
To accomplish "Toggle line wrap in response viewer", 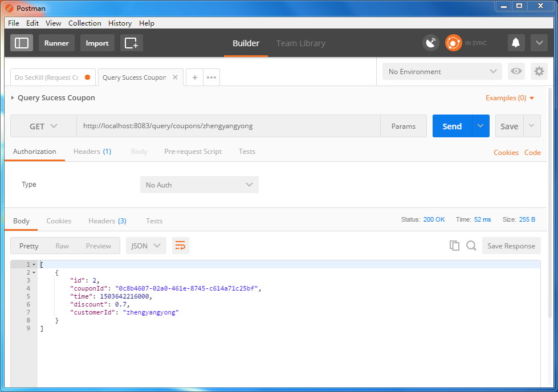I will coord(180,246).
